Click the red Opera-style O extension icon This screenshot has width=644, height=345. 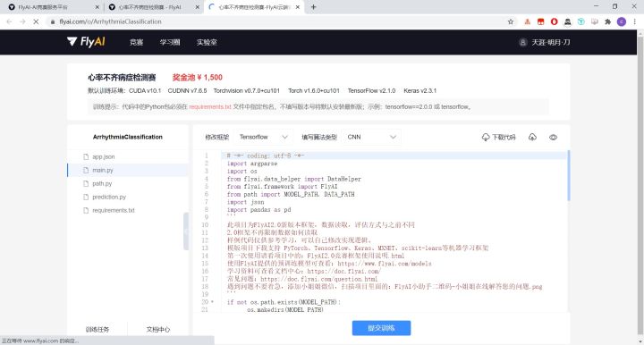554,21
